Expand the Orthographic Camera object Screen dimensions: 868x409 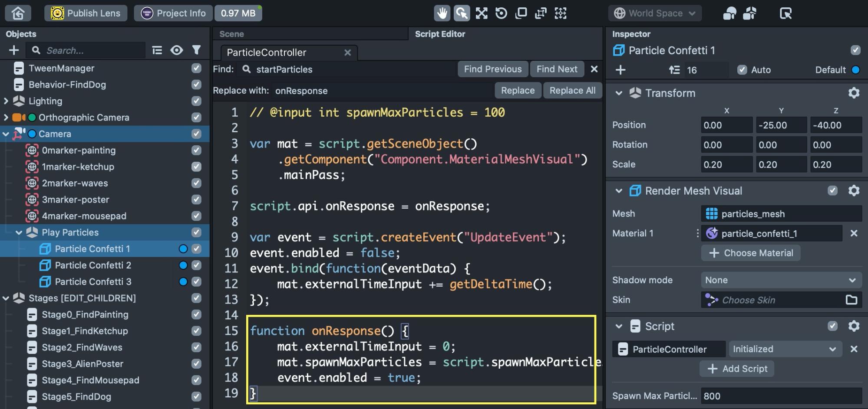(x=6, y=118)
